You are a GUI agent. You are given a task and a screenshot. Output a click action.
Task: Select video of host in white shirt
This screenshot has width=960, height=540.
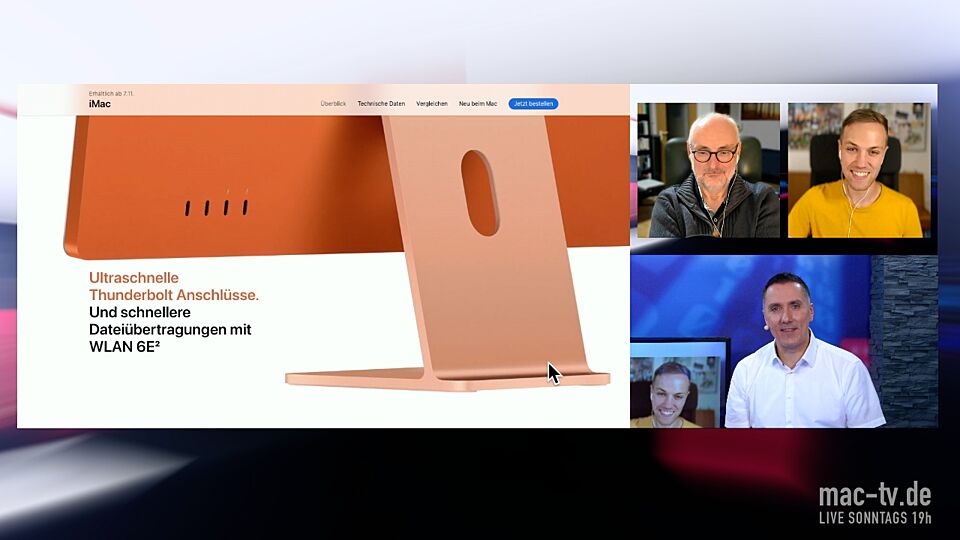pos(784,341)
